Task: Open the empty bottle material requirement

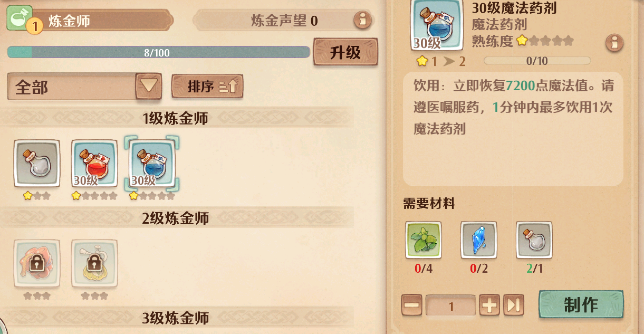Action: [x=534, y=240]
